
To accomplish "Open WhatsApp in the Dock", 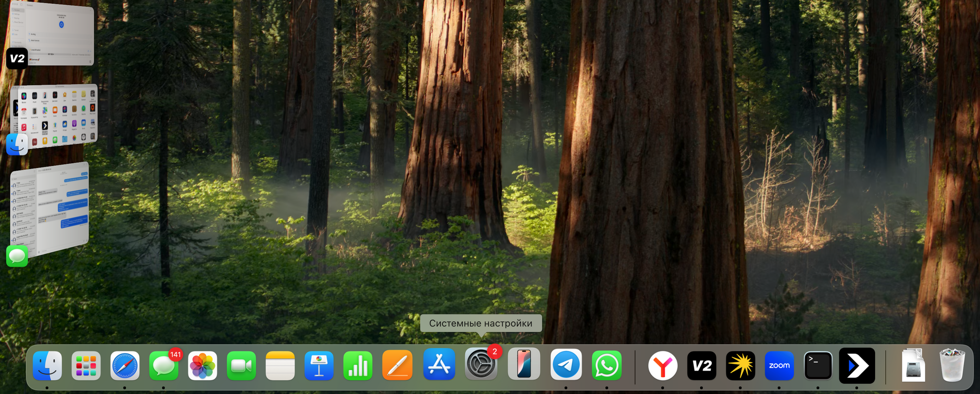I will click(x=606, y=366).
